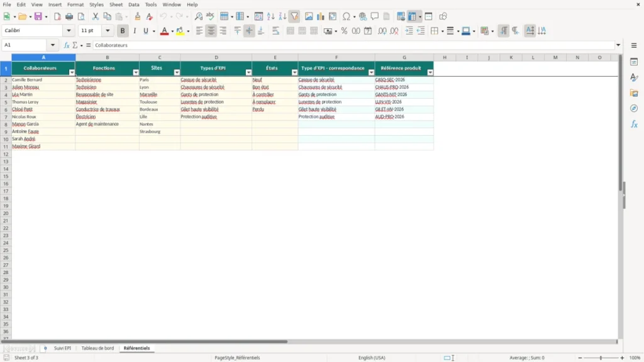
Task: Click Sort Descending icon
Action: pyautogui.click(x=282, y=16)
